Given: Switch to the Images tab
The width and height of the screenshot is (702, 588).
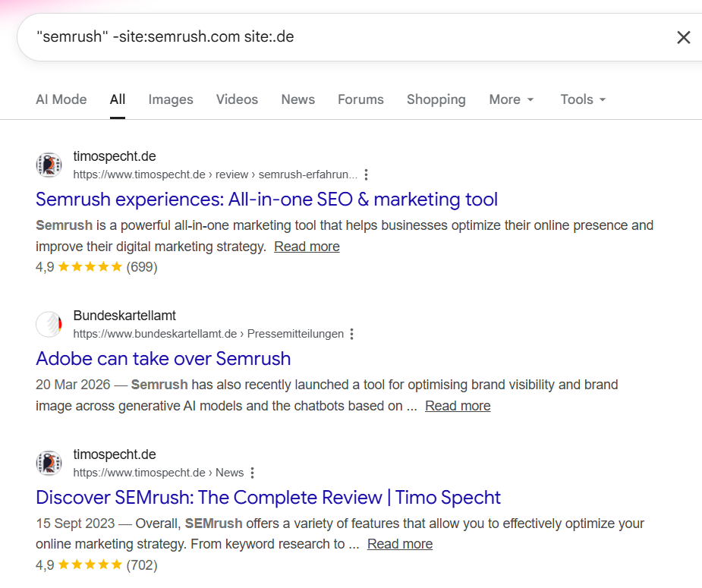Looking at the screenshot, I should click(x=171, y=99).
